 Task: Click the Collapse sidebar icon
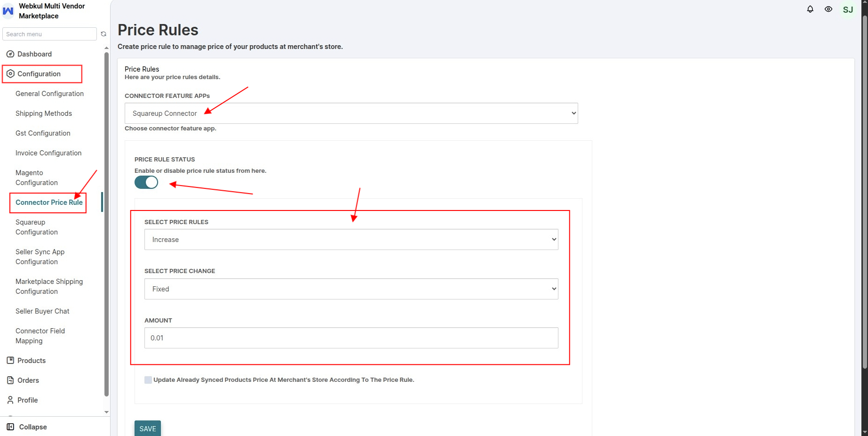[x=10, y=427]
